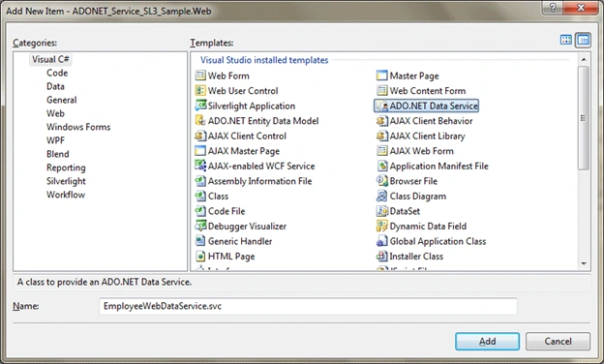Pick the Browser File template icon

tap(381, 181)
